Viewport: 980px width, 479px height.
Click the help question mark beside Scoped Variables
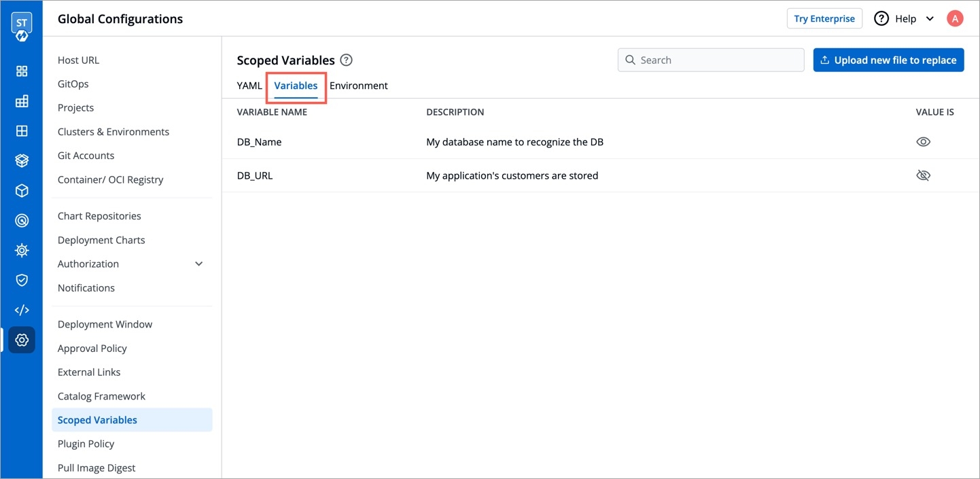pyautogui.click(x=346, y=60)
